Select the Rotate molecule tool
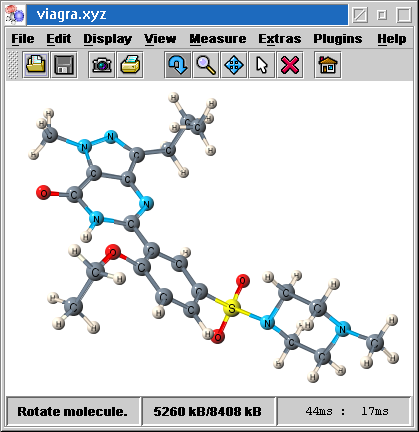Viewport: 419px width, 432px height. coord(178,65)
